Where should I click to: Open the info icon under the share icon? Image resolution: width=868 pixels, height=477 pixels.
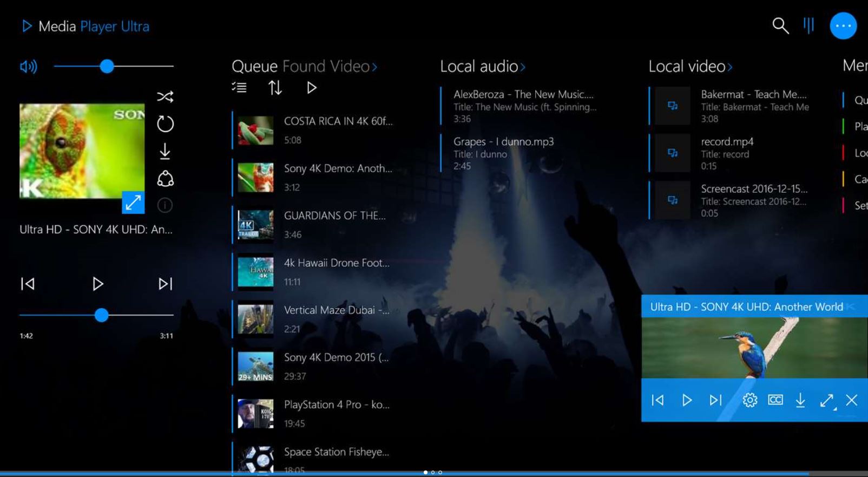tap(165, 205)
